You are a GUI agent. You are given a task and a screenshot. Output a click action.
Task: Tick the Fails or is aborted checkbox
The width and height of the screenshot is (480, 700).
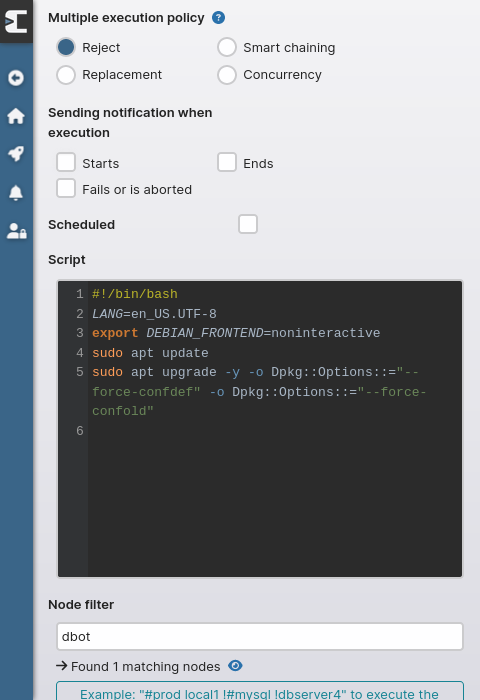click(x=66, y=188)
